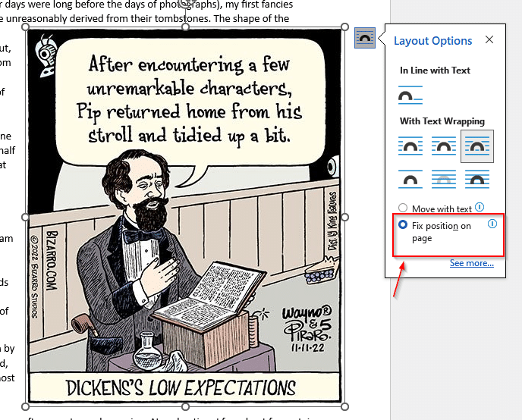This screenshot has width=522, height=420.
Task: Choose In Line with Text layout
Action: click(x=410, y=96)
